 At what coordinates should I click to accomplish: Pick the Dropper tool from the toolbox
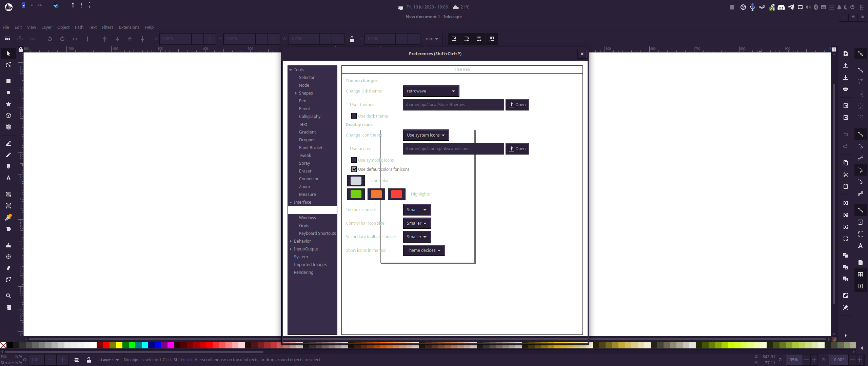click(x=8, y=217)
